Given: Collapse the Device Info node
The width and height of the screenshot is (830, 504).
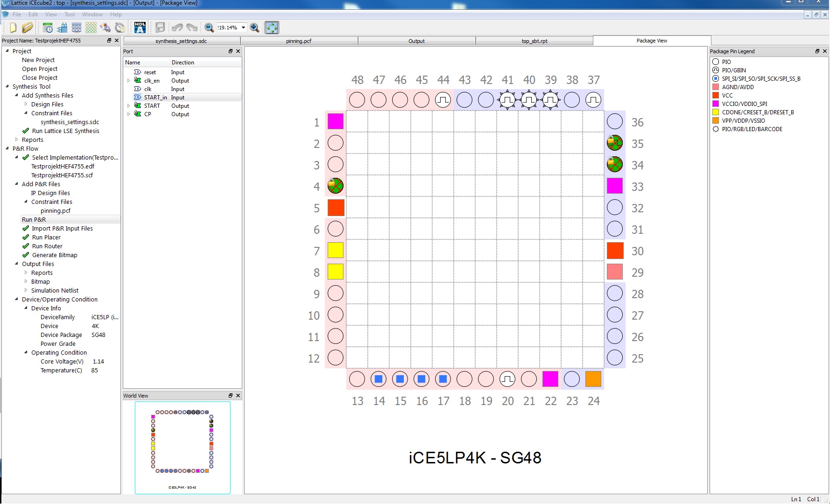Looking at the screenshot, I should 26,308.
